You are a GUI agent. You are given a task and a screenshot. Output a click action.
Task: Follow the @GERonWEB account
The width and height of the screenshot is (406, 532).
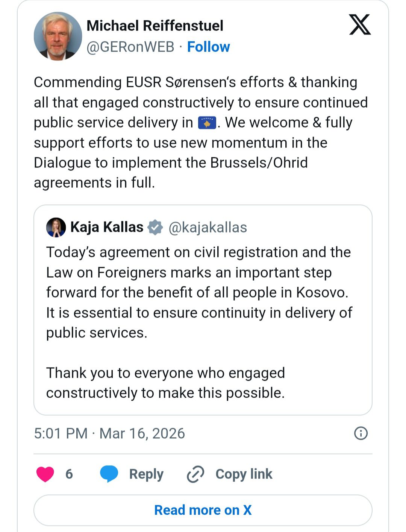coord(208,47)
